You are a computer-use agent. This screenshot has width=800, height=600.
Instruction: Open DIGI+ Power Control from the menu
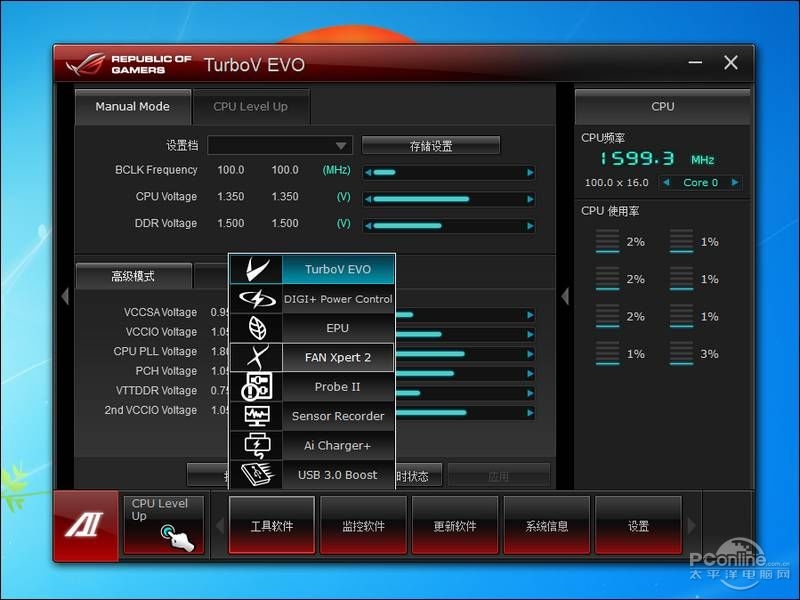(x=338, y=298)
